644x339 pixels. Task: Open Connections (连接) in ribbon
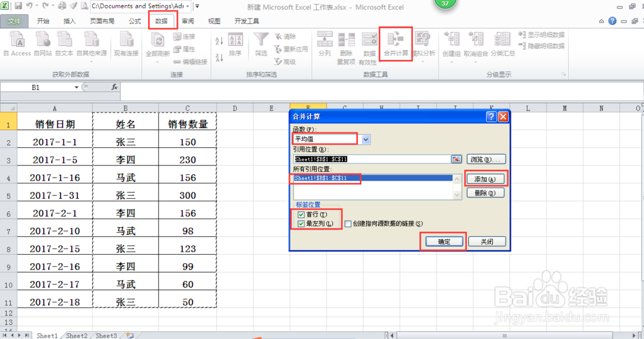tap(184, 37)
